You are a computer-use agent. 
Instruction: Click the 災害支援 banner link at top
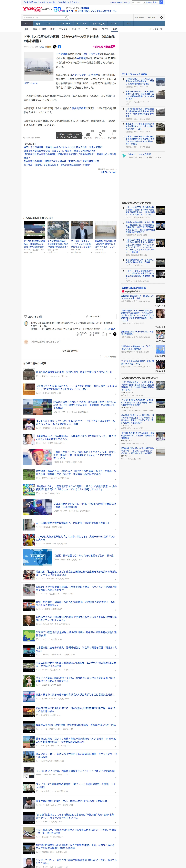(51, 2)
